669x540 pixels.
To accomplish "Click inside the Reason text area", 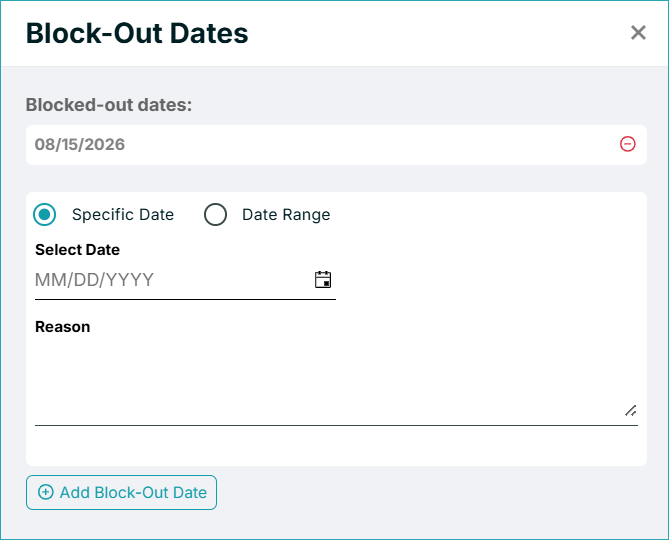I will click(x=336, y=380).
